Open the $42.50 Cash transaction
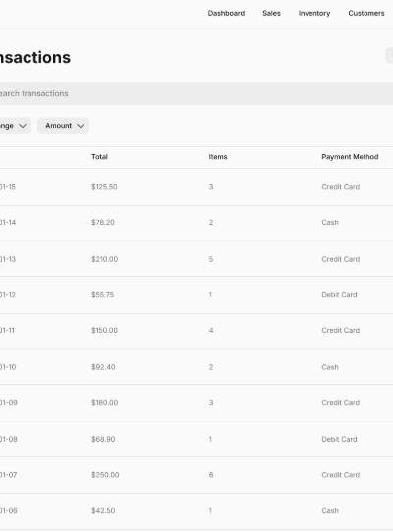 click(x=196, y=511)
